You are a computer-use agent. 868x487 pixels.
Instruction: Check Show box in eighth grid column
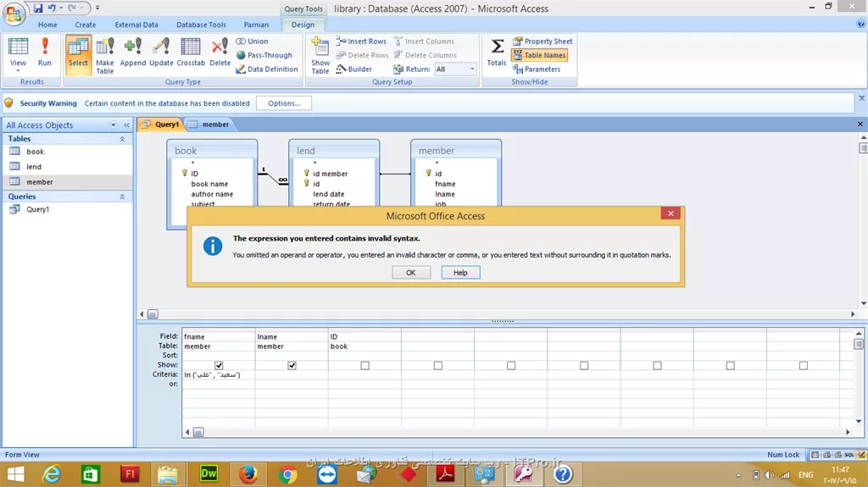pyautogui.click(x=730, y=365)
